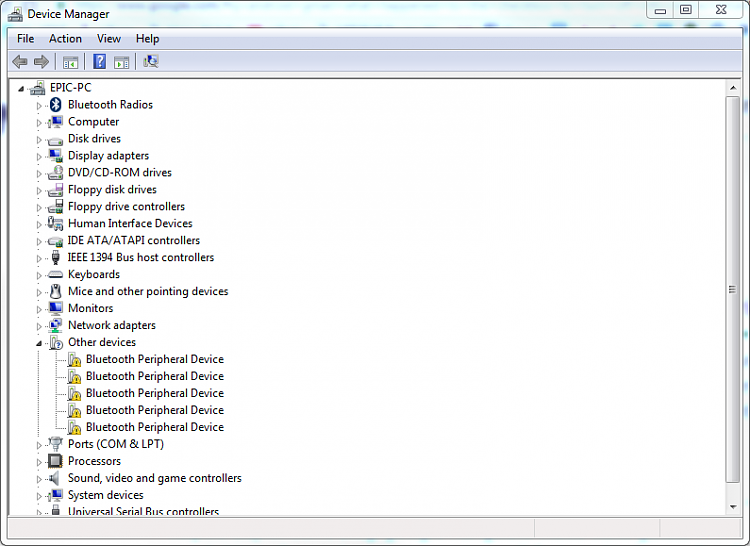Select Universal Serial Bus controllers label
Screen dimensions: 750x546
coord(143,511)
